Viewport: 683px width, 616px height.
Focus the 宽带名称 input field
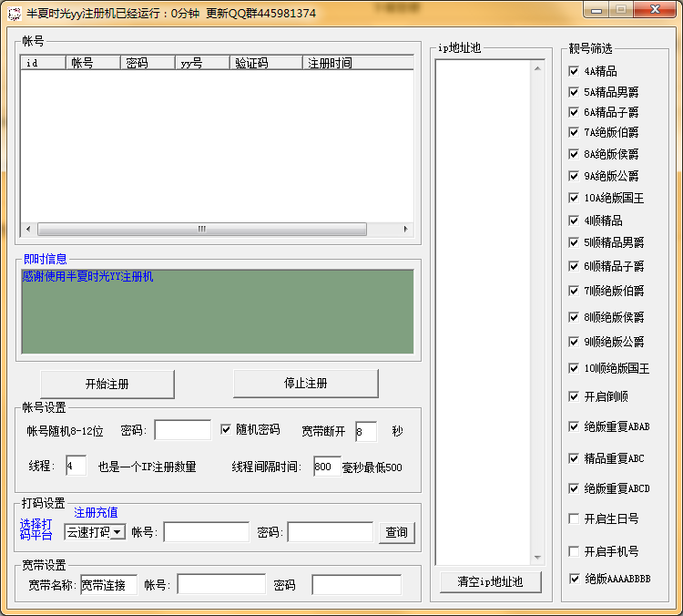point(108,585)
